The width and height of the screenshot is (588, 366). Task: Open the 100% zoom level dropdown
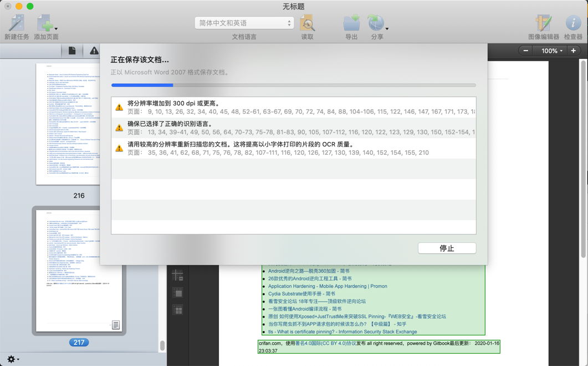[x=551, y=50]
